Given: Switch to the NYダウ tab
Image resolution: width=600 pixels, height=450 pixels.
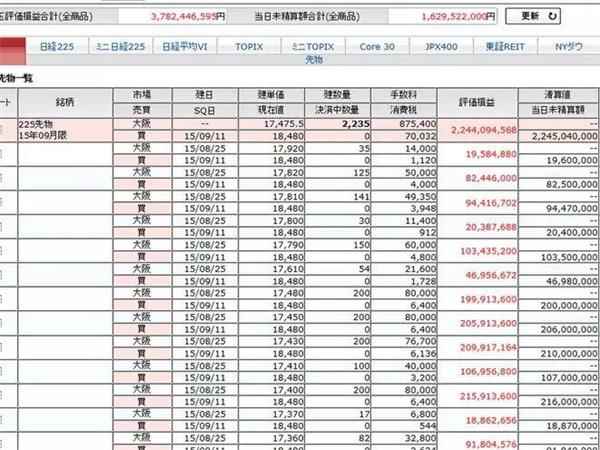Looking at the screenshot, I should click(570, 46).
